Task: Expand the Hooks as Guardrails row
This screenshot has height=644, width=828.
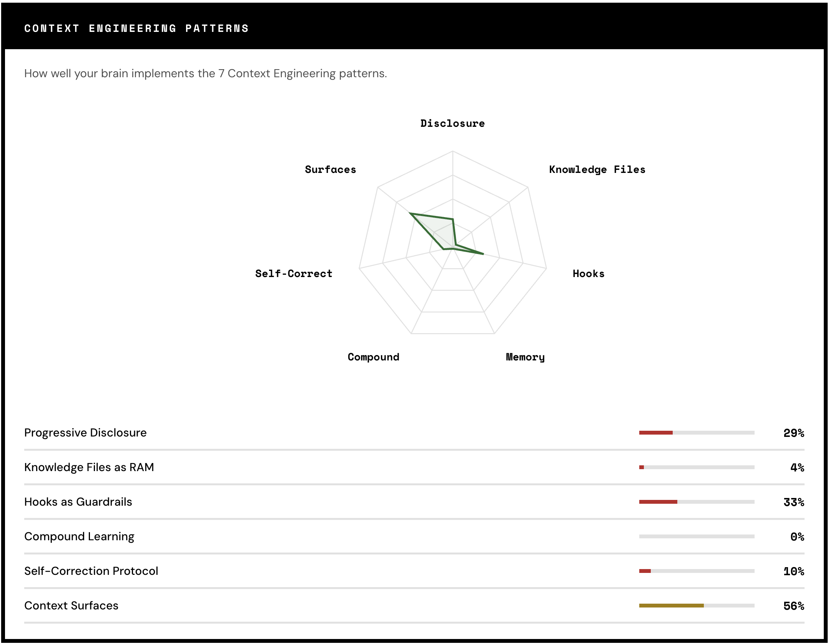Action: (x=78, y=501)
